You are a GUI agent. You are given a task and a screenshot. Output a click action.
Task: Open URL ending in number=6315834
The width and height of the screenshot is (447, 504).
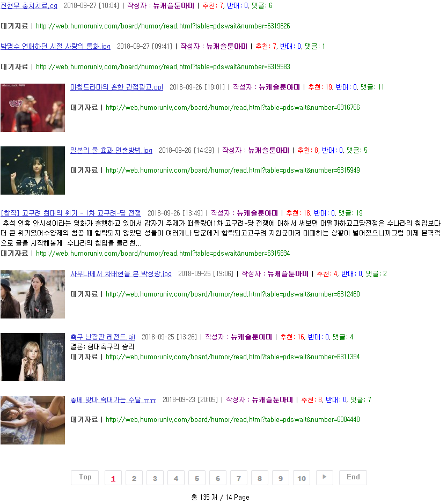tap(163, 254)
